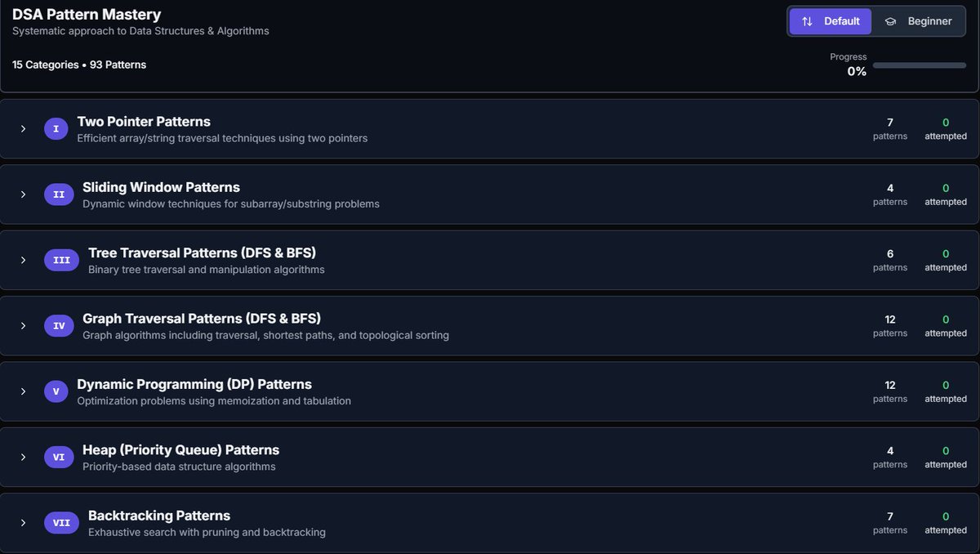Click Graph Traversal's 12 patterns count
The width and height of the screenshot is (980, 554).
tap(890, 326)
